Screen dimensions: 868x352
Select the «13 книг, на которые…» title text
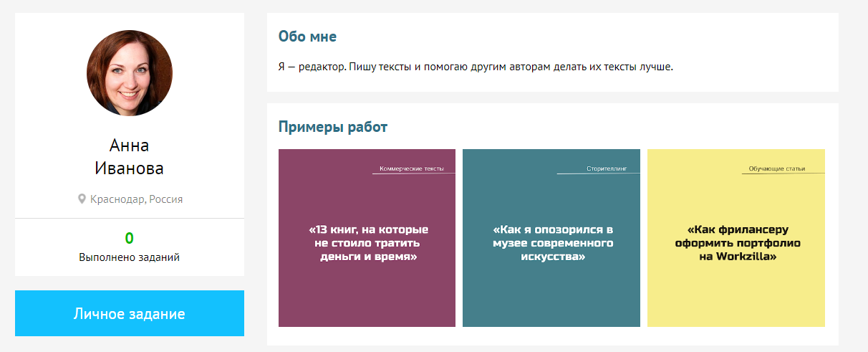click(368, 243)
